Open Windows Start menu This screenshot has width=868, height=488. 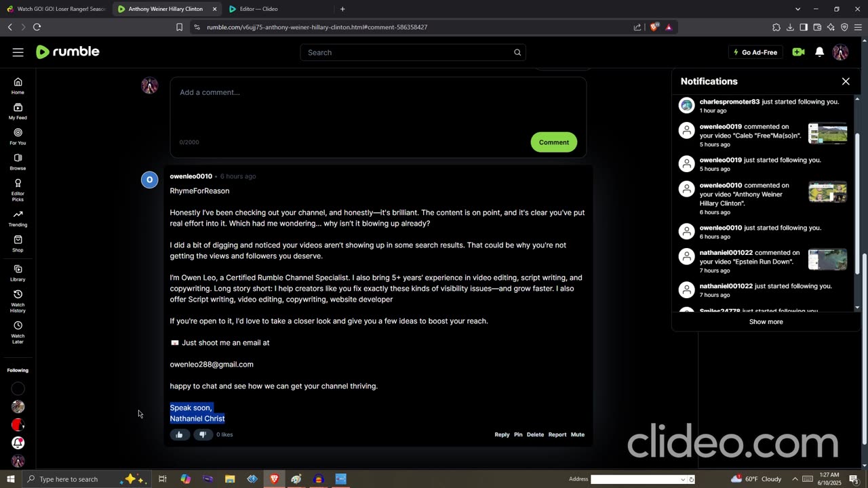(10, 479)
